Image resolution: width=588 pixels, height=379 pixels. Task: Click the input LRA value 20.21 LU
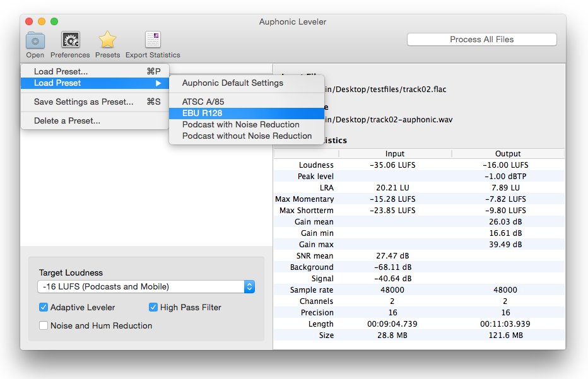point(392,187)
